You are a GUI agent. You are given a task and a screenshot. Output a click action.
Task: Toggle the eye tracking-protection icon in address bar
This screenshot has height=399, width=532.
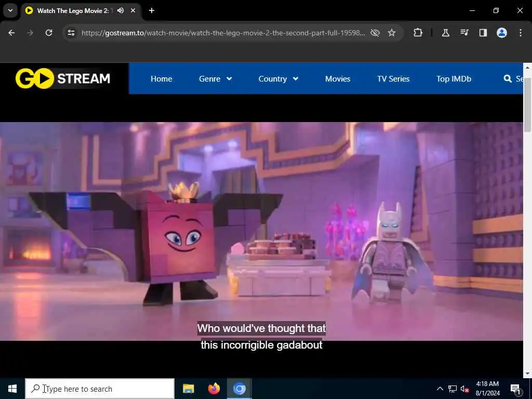coord(375,33)
